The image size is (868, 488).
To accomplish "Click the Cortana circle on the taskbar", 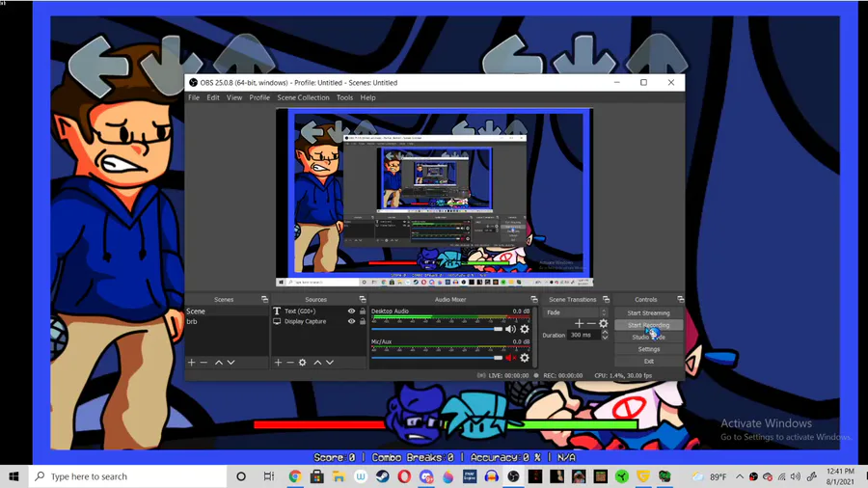I will click(241, 476).
